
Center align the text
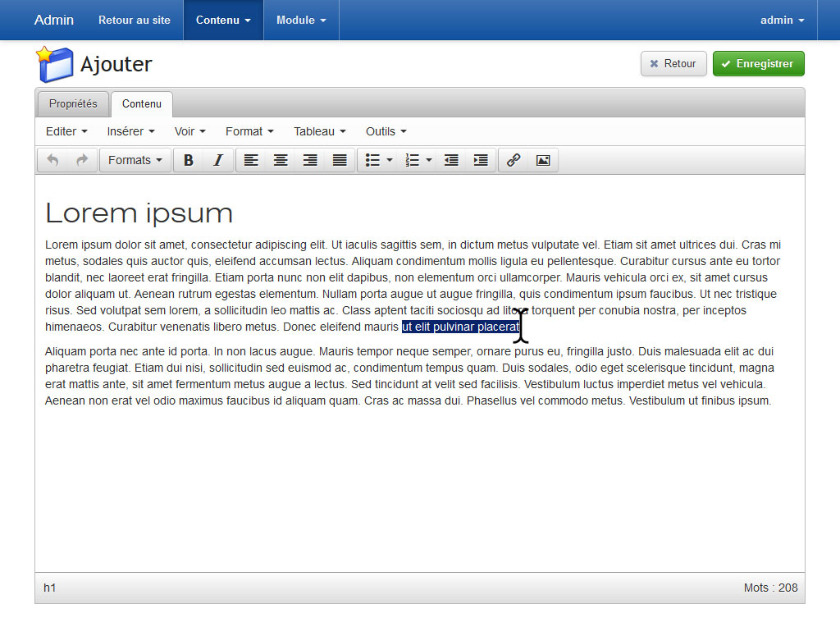click(281, 160)
